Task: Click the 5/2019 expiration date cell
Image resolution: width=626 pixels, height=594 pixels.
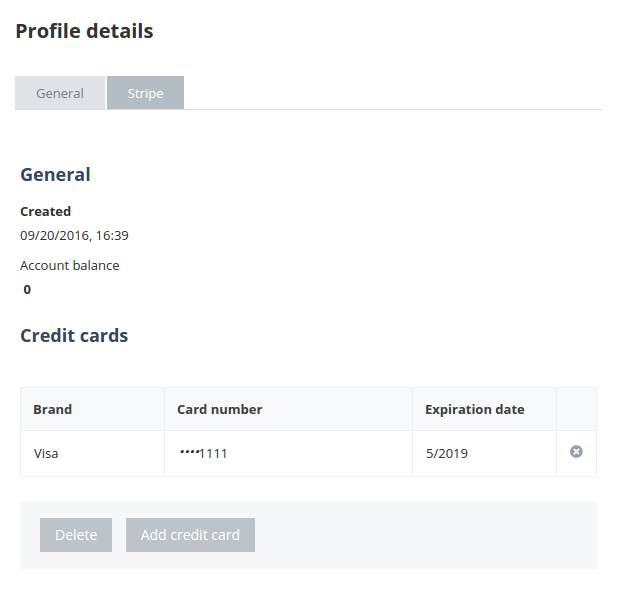Action: pyautogui.click(x=446, y=453)
